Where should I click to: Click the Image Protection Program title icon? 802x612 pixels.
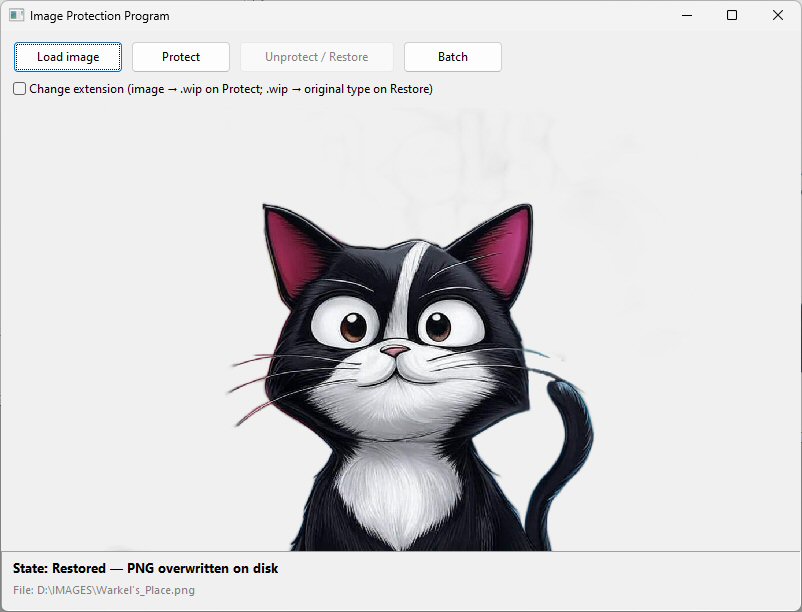[16, 15]
